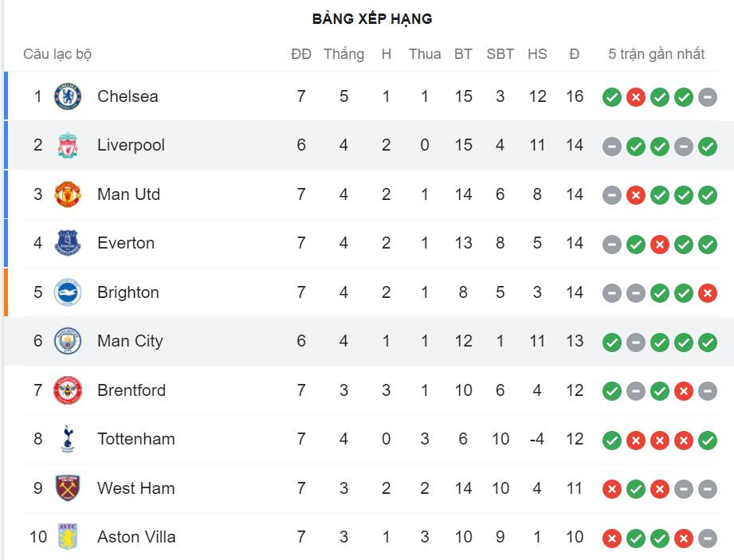Click the Tottenham club crest

click(x=67, y=439)
